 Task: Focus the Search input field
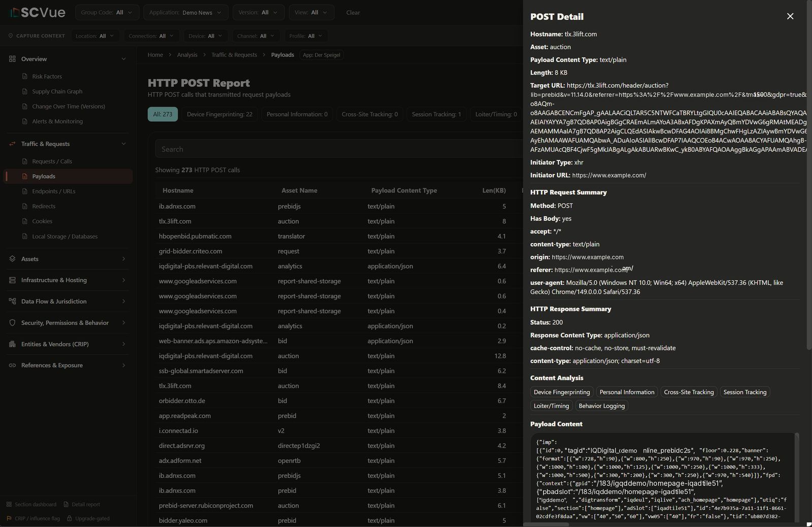(x=339, y=149)
